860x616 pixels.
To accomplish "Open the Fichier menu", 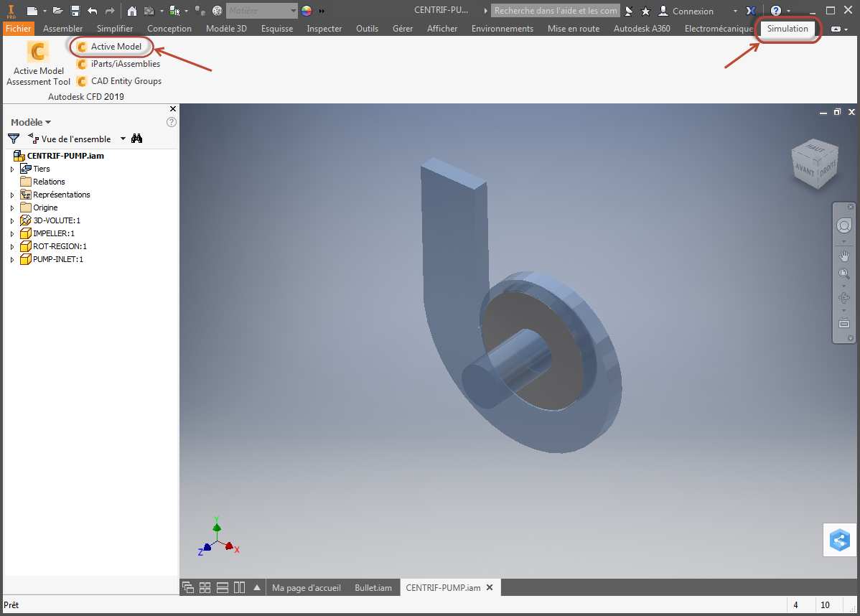I will click(x=19, y=29).
